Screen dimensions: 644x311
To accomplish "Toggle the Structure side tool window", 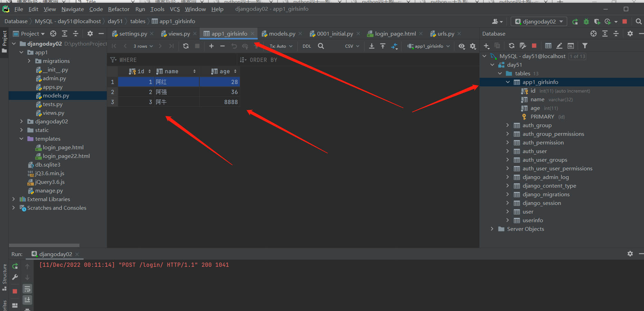I will pos(4,277).
